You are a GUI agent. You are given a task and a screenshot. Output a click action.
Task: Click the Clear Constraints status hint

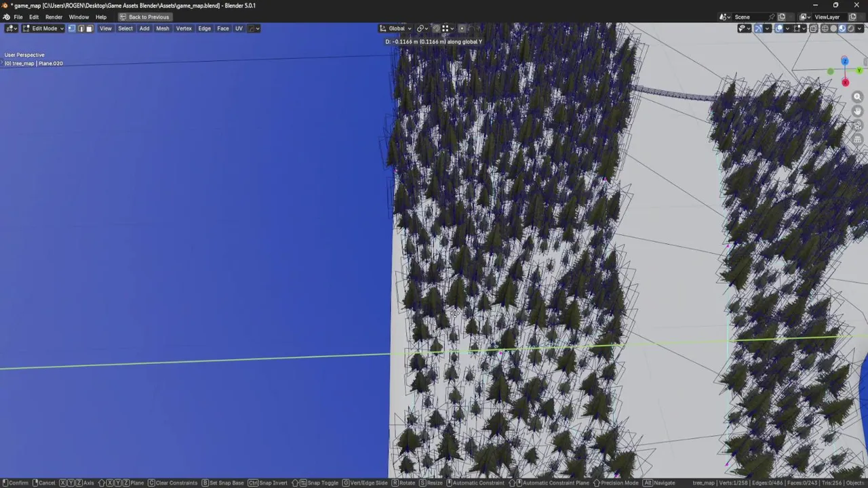point(173,483)
